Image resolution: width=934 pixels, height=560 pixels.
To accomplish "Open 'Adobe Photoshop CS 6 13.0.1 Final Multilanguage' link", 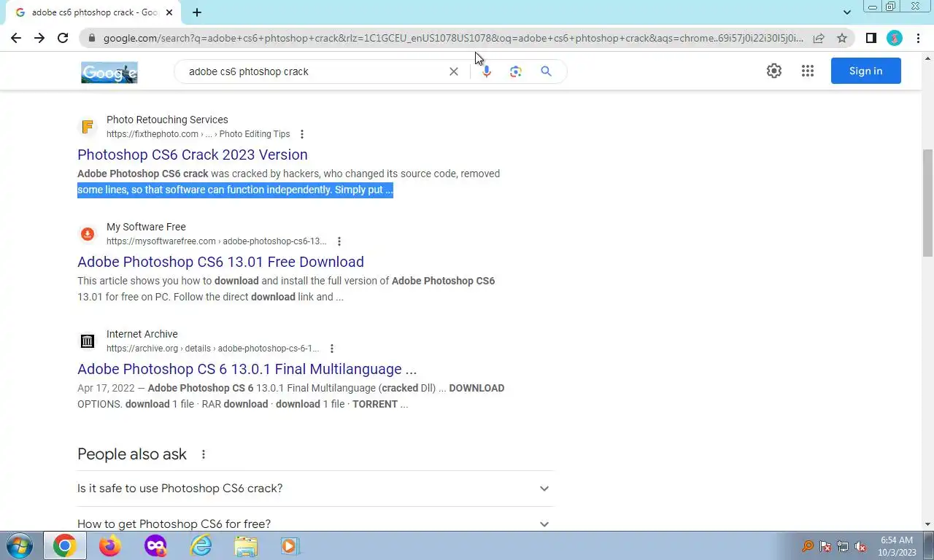I will coord(247,369).
